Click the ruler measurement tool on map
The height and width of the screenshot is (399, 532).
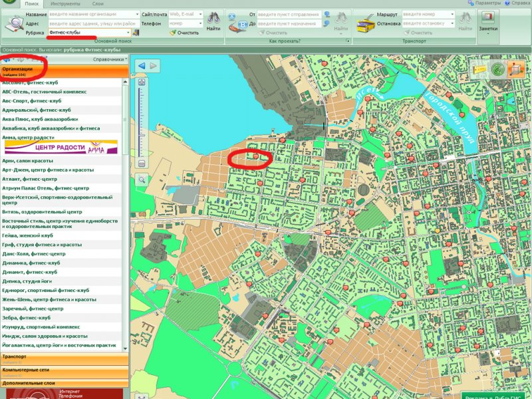pyautogui.click(x=477, y=68)
